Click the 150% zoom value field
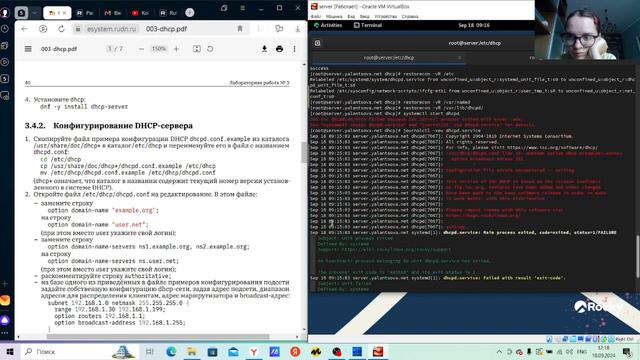 click(159, 49)
